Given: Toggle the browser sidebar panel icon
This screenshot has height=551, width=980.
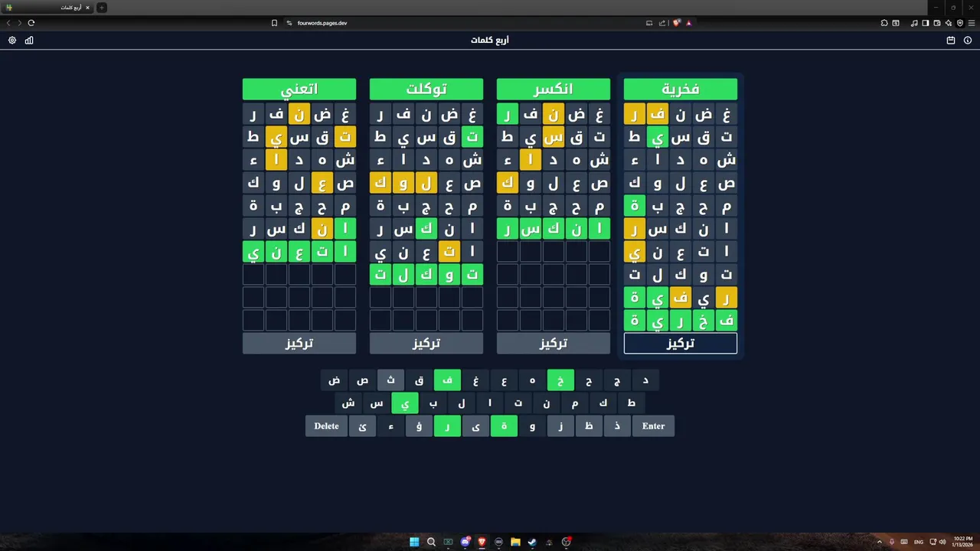Looking at the screenshot, I should [926, 23].
